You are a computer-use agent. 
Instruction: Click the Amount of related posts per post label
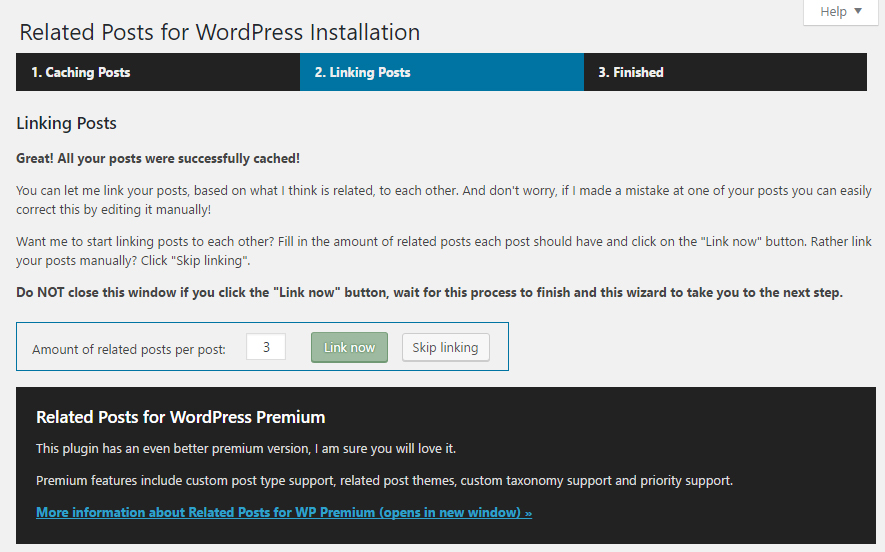129,349
